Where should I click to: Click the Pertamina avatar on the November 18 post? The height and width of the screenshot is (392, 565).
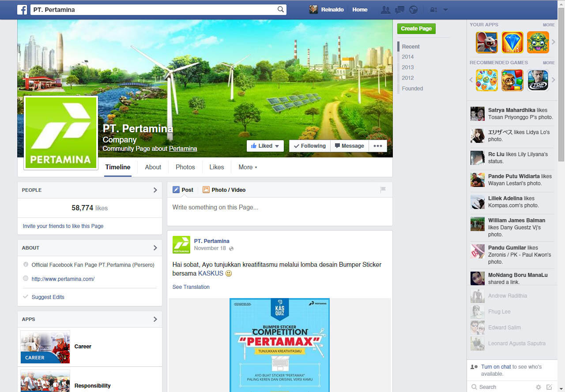point(181,245)
